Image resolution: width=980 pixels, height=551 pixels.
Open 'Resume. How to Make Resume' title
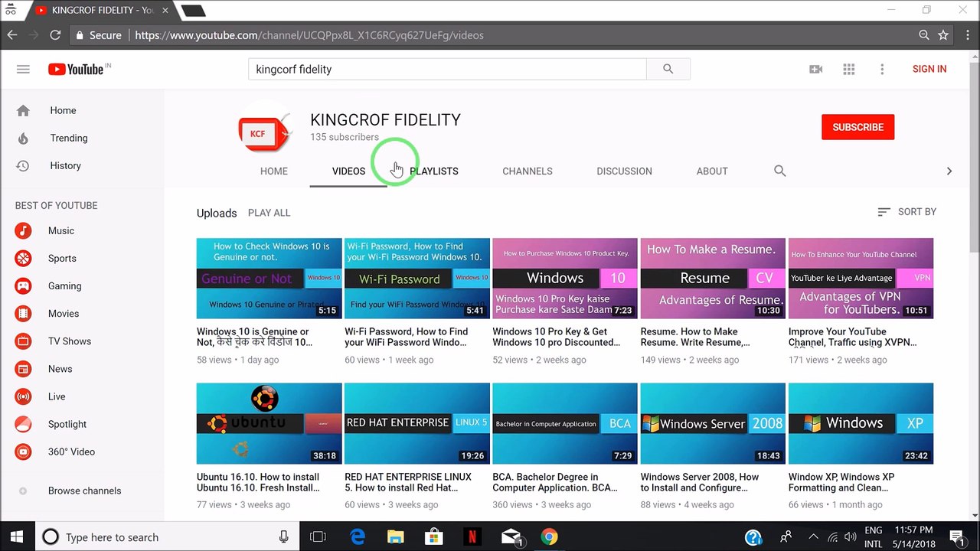[x=695, y=337]
